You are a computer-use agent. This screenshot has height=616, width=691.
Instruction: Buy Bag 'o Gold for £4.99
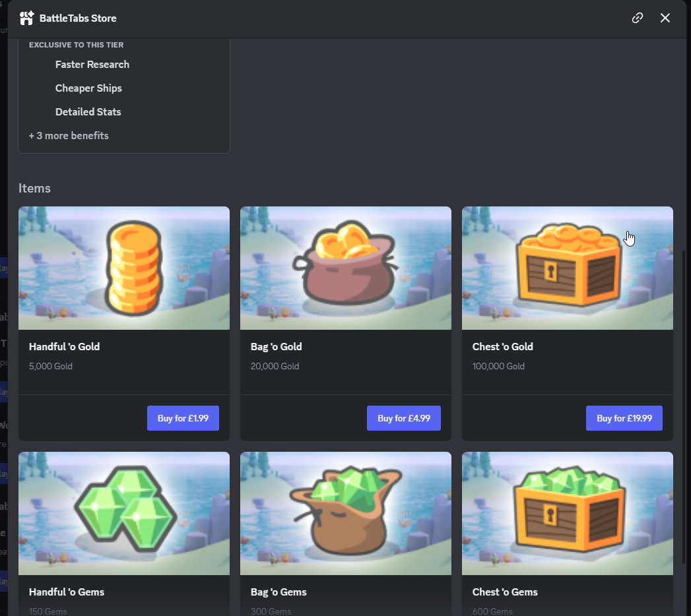point(403,418)
